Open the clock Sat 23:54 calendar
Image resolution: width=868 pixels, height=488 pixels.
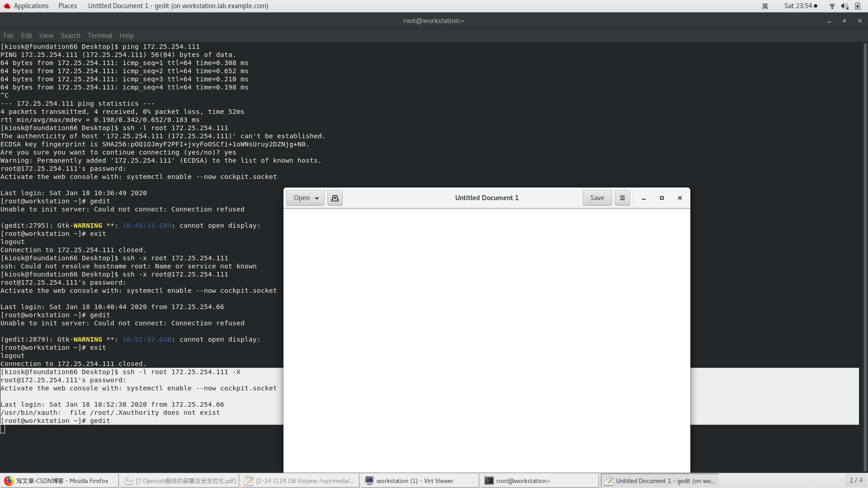tap(800, 6)
